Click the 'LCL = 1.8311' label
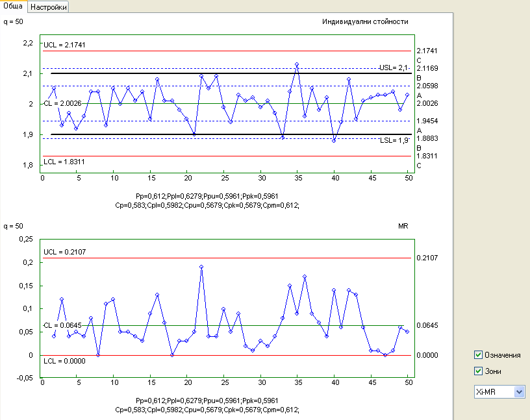This screenshot has width=530, height=420. coord(64,161)
